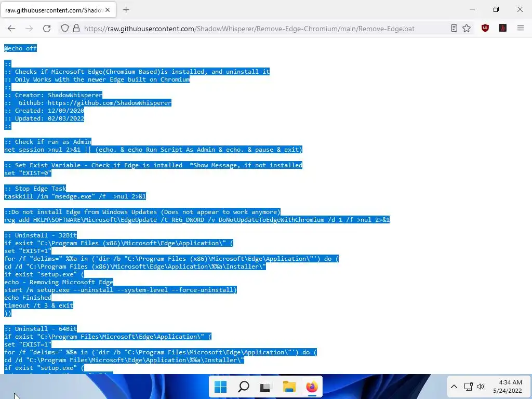Viewport: 532px width, 399px height.
Task: Click the ':: Stop Edge Task' comment
Action: pyautogui.click(x=35, y=189)
